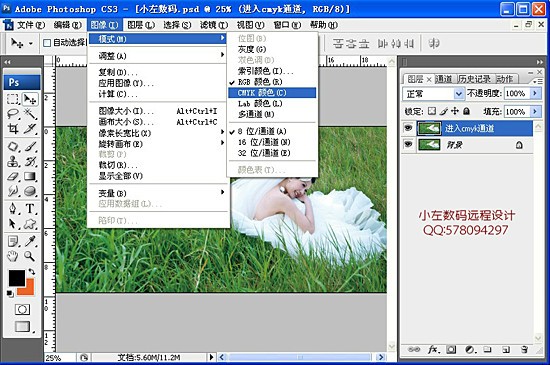
Task: Reset default foreground and background colors
Action: coord(10,294)
